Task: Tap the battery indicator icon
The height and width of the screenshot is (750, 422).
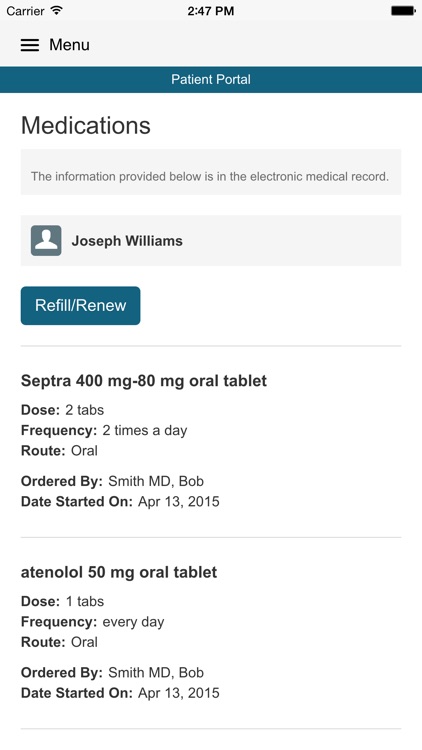Action: tap(403, 11)
